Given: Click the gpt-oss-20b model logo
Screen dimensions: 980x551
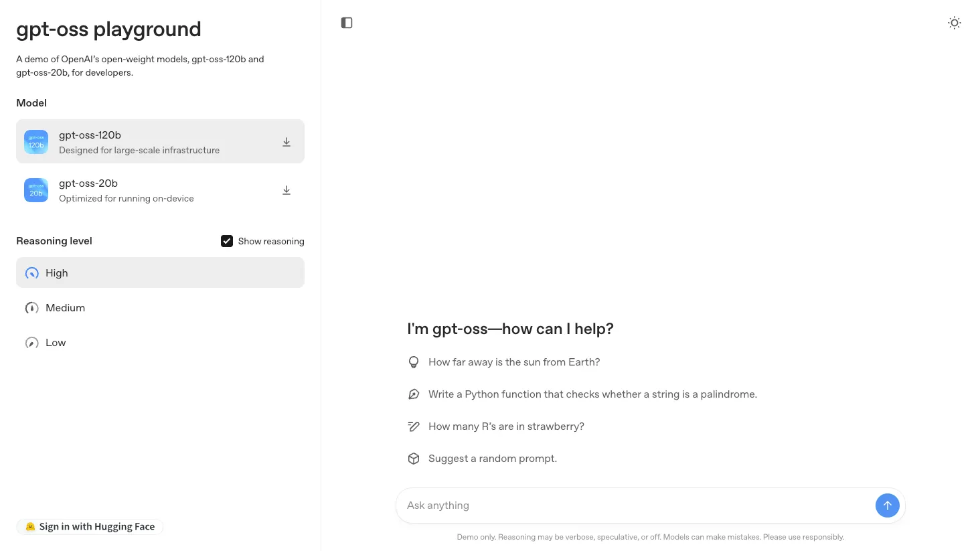Looking at the screenshot, I should pos(36,190).
